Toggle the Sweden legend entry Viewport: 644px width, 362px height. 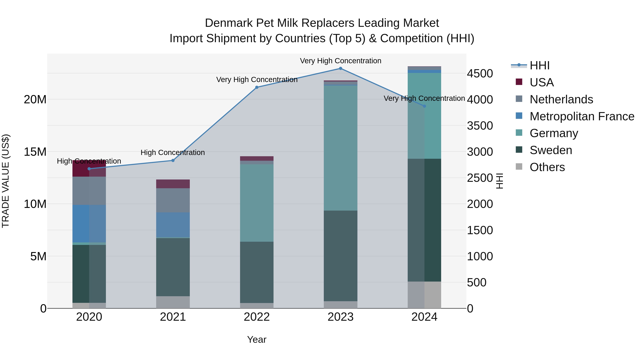click(544, 150)
